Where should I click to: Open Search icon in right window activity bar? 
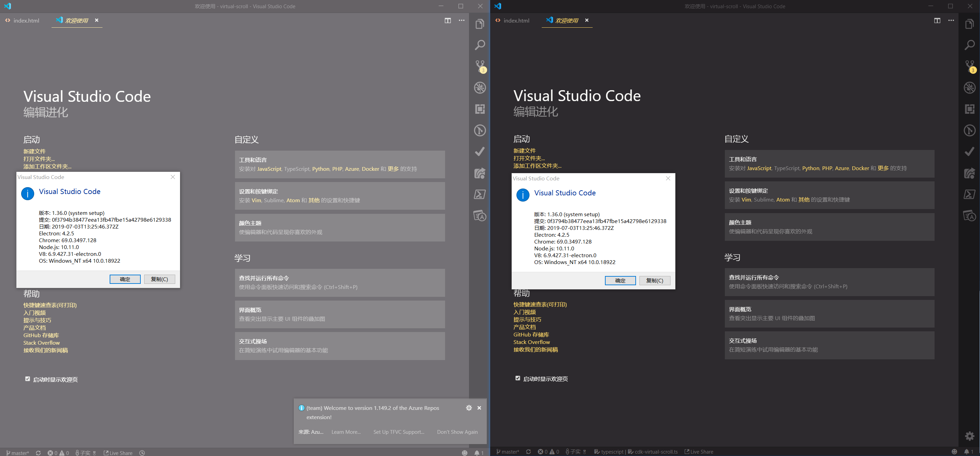[x=970, y=45]
